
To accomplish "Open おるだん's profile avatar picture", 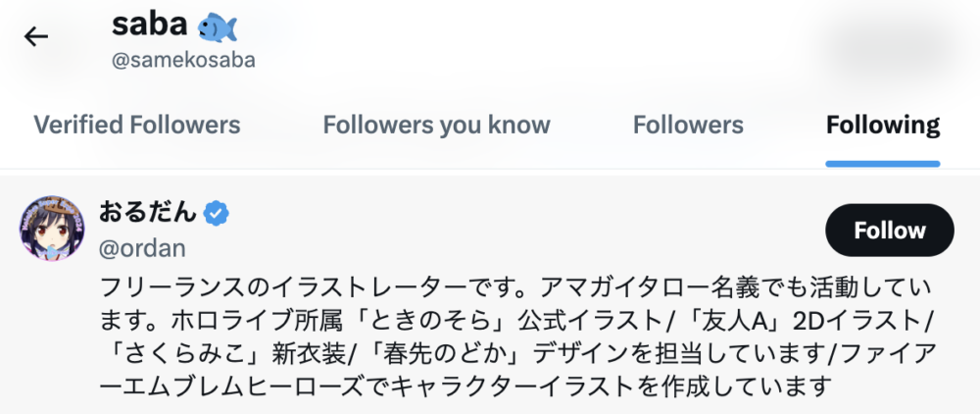I will (53, 231).
